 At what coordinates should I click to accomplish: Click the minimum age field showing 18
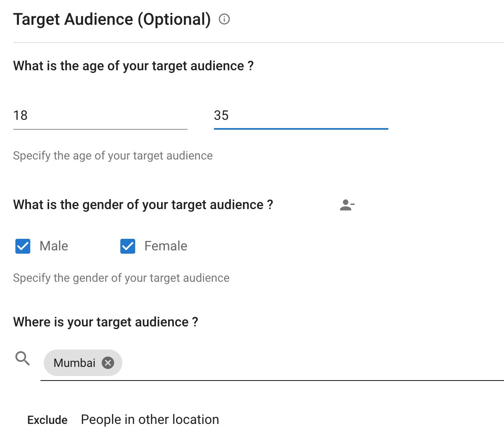pyautogui.click(x=99, y=116)
